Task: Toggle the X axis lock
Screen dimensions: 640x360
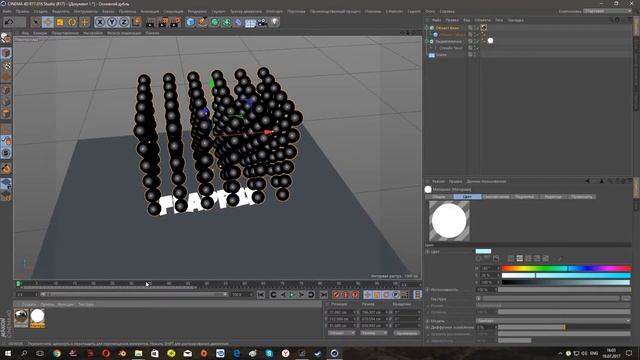Action: (x=100, y=22)
